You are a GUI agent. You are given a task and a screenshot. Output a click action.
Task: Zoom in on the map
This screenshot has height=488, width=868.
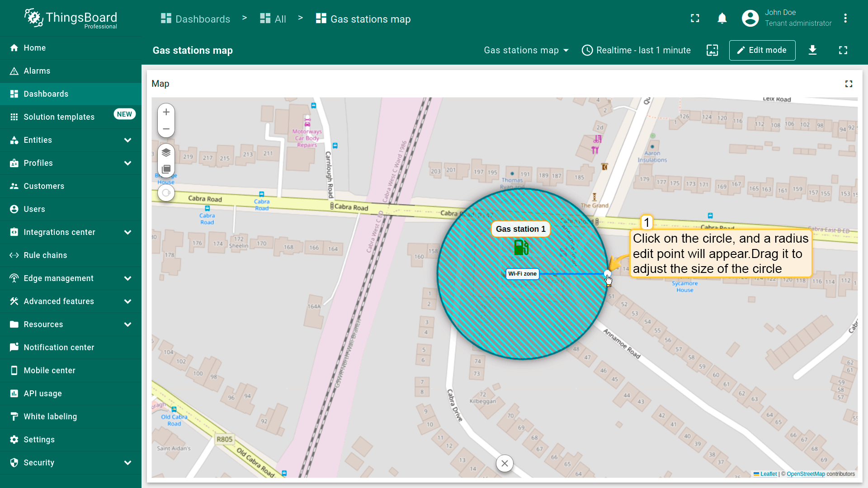pos(166,112)
